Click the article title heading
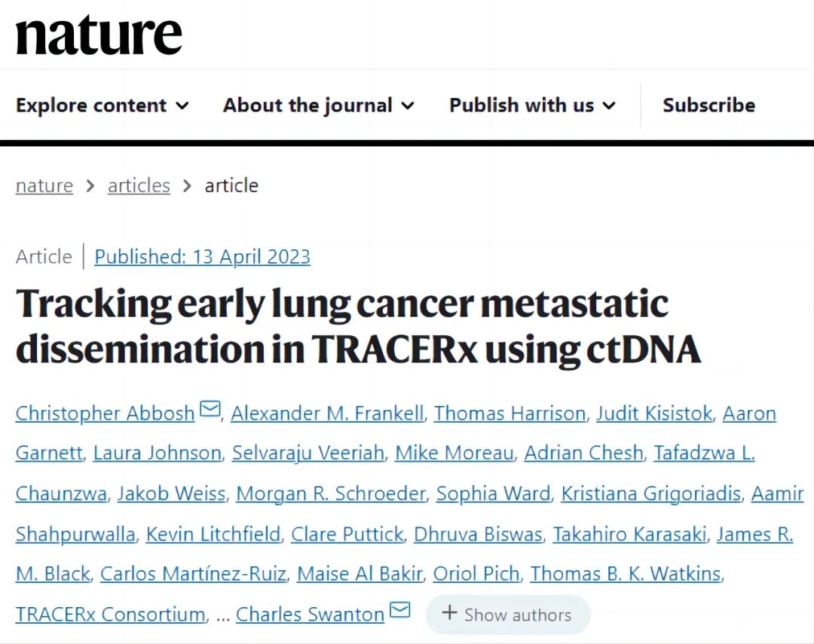814x644 pixels. [x=358, y=326]
